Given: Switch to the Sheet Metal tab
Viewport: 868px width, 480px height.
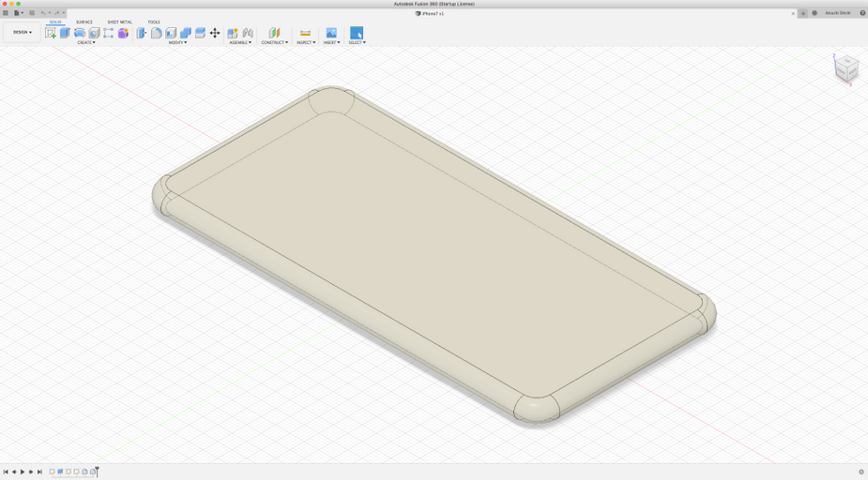Looking at the screenshot, I should click(x=120, y=22).
